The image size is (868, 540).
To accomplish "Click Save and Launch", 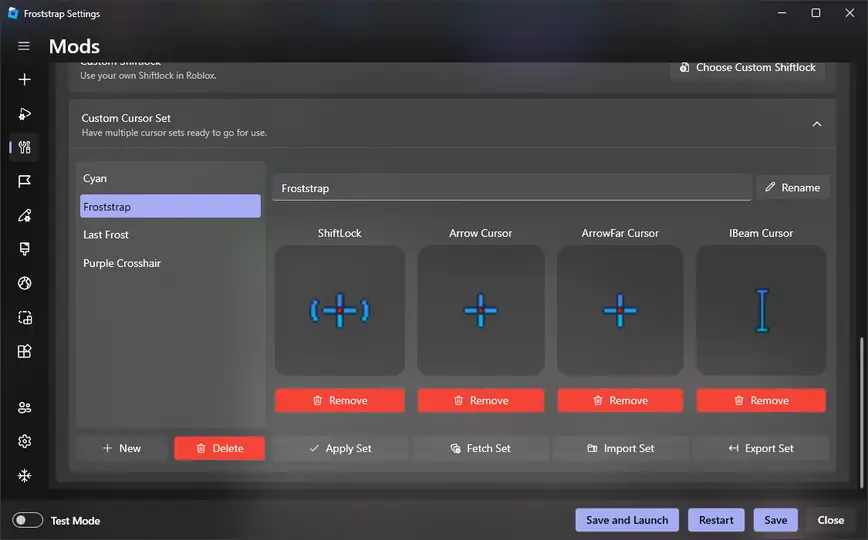I will (627, 520).
